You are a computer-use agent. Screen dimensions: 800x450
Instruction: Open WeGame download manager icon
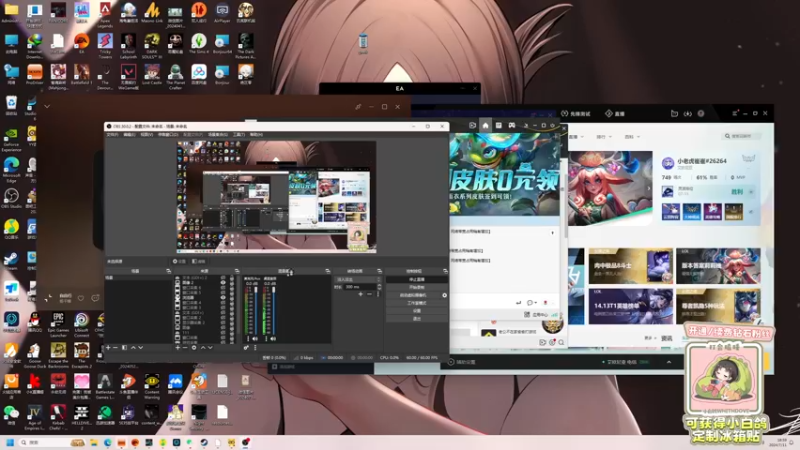tap(687, 113)
